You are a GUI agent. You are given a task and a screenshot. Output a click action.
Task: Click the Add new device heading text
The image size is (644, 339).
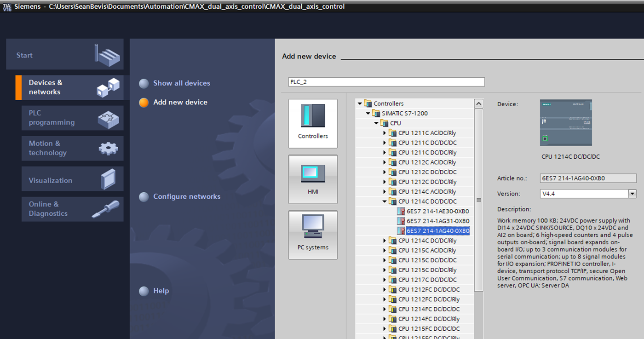(309, 56)
